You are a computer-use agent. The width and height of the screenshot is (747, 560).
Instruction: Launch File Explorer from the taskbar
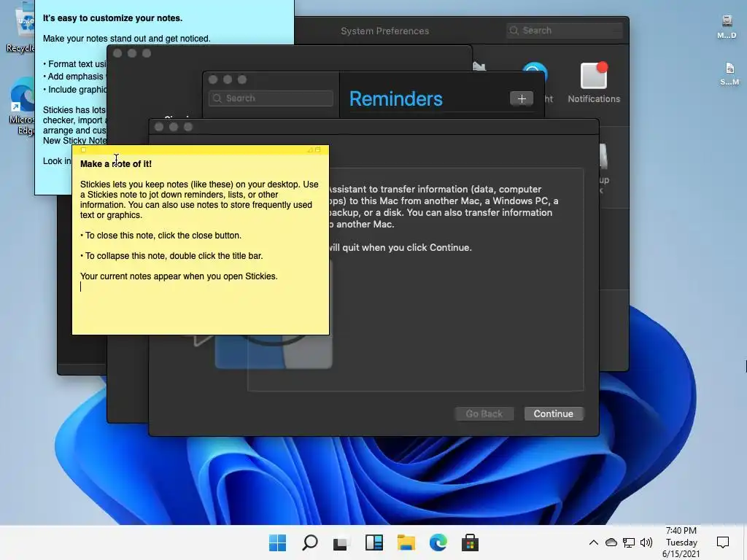tap(406, 542)
